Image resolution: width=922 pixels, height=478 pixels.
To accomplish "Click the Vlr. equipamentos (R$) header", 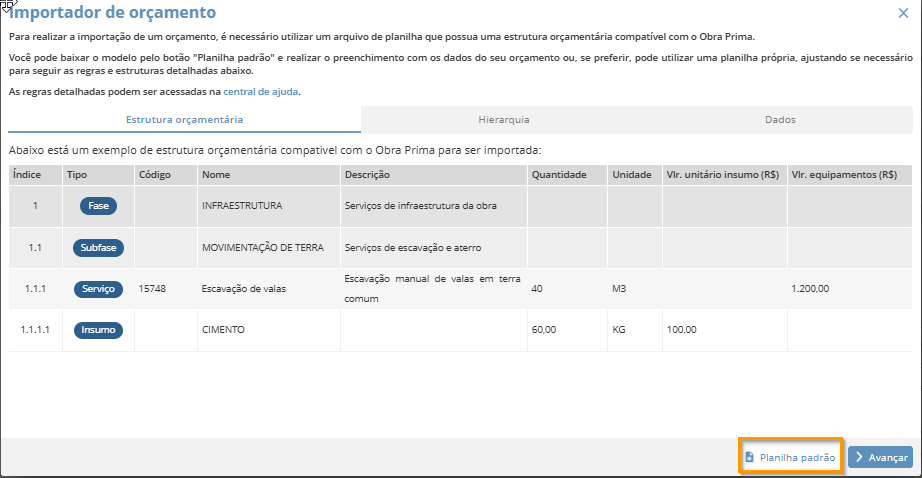I will point(843,175).
